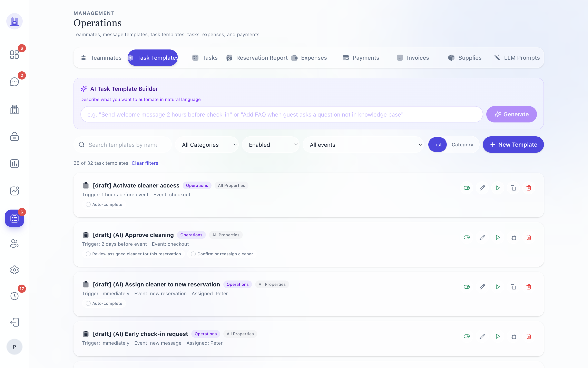The width and height of the screenshot is (588, 368).
Task: Focus the AI task description input field
Action: click(x=281, y=114)
